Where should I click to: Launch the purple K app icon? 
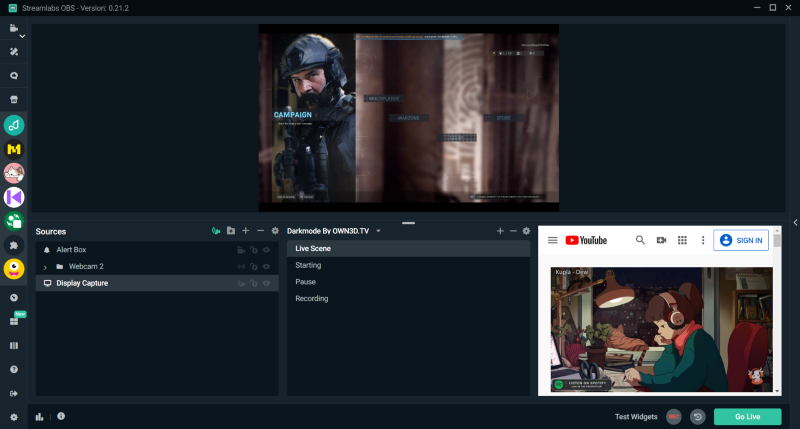point(14,197)
